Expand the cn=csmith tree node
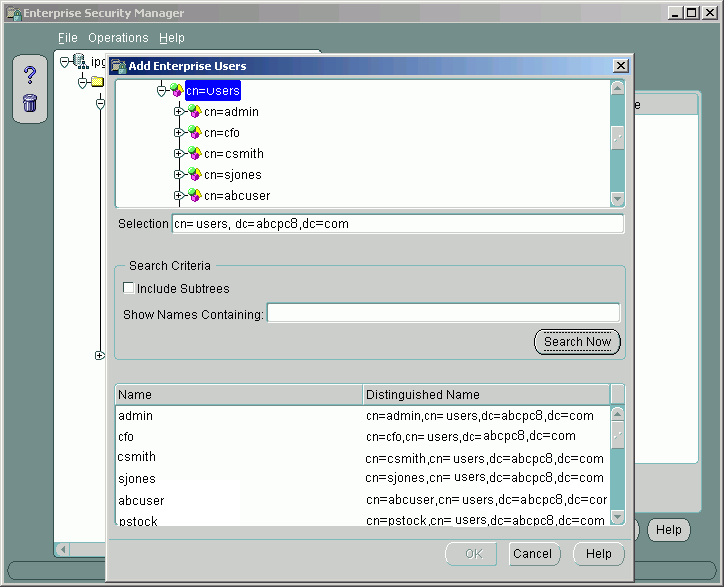Image resolution: width=724 pixels, height=587 pixels. (x=179, y=153)
